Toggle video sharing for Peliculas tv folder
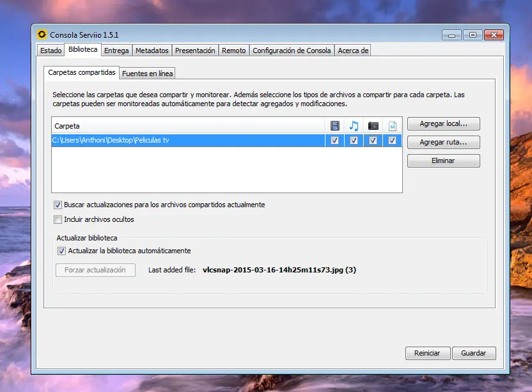 334,140
